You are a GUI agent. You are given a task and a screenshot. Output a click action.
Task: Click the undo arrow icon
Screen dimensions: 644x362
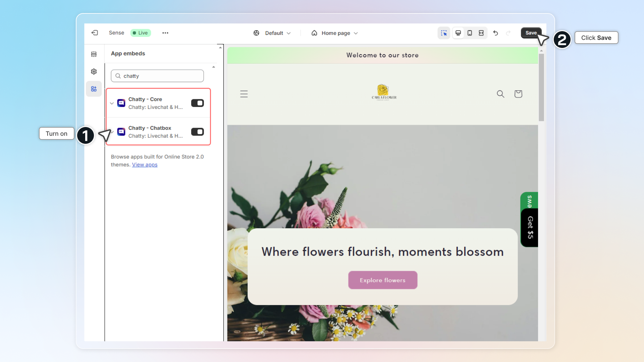coord(495,33)
